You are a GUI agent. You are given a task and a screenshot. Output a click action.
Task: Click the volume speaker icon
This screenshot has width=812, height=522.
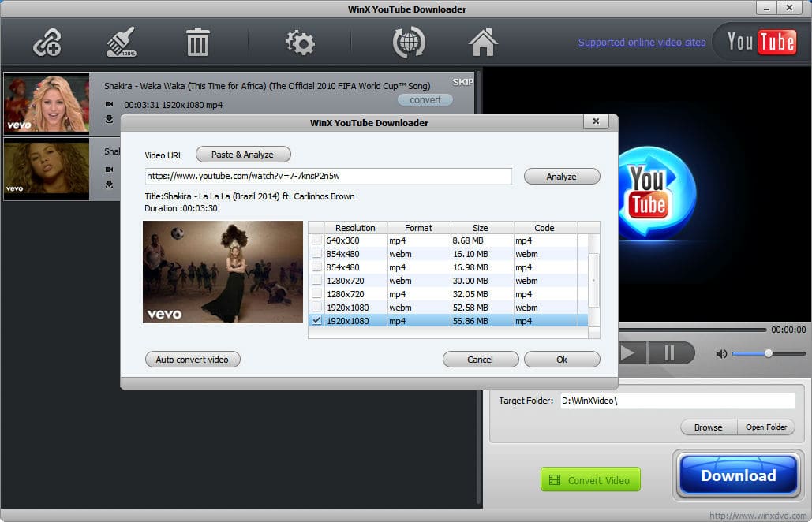coord(721,354)
